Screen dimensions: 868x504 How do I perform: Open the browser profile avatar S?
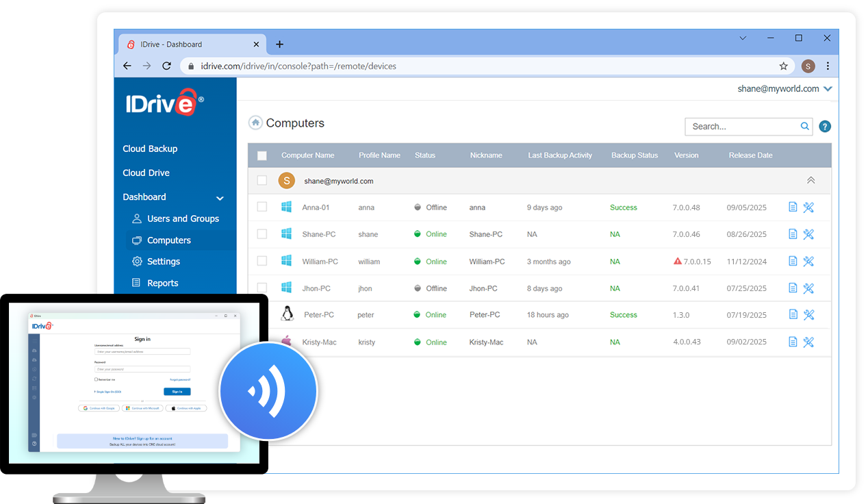click(808, 66)
